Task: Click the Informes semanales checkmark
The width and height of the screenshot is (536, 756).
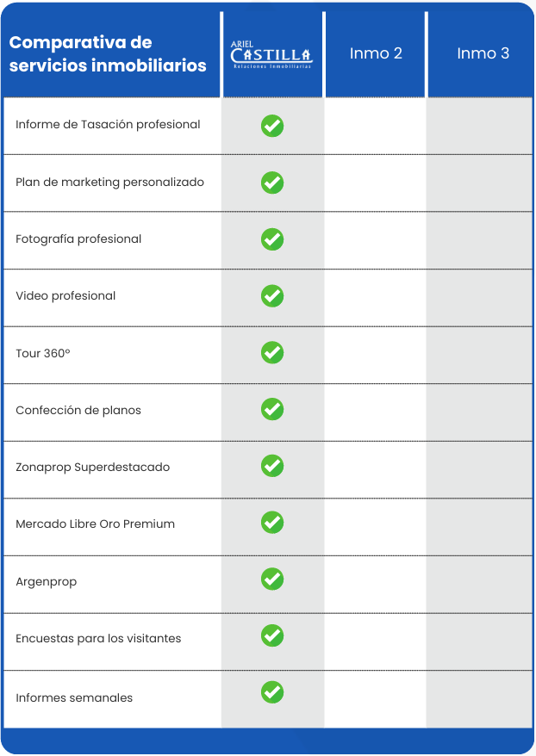Action: [x=272, y=691]
